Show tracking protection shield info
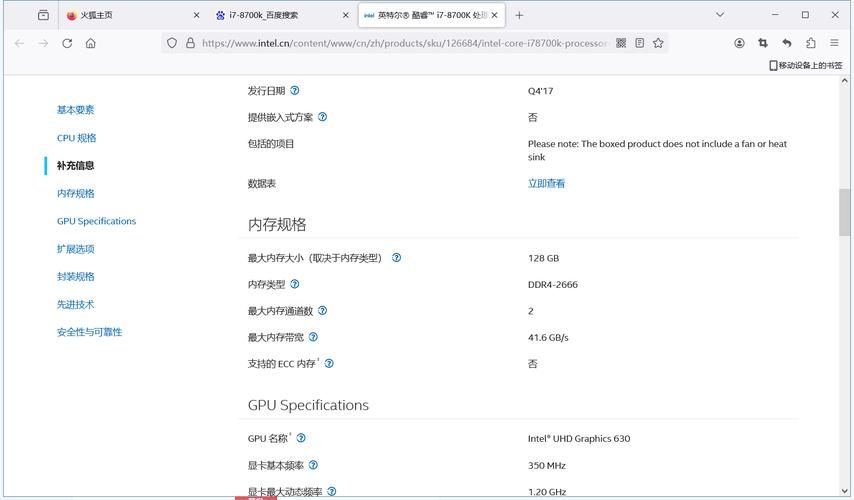854x500 pixels. click(x=172, y=43)
